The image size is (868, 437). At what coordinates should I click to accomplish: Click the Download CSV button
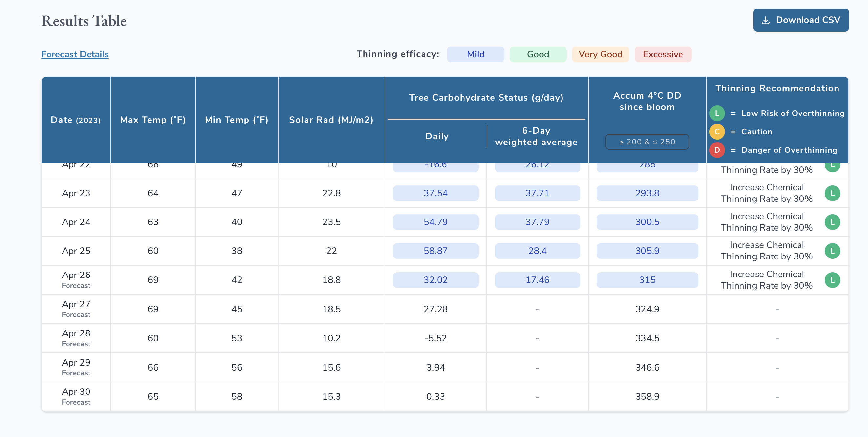(800, 20)
